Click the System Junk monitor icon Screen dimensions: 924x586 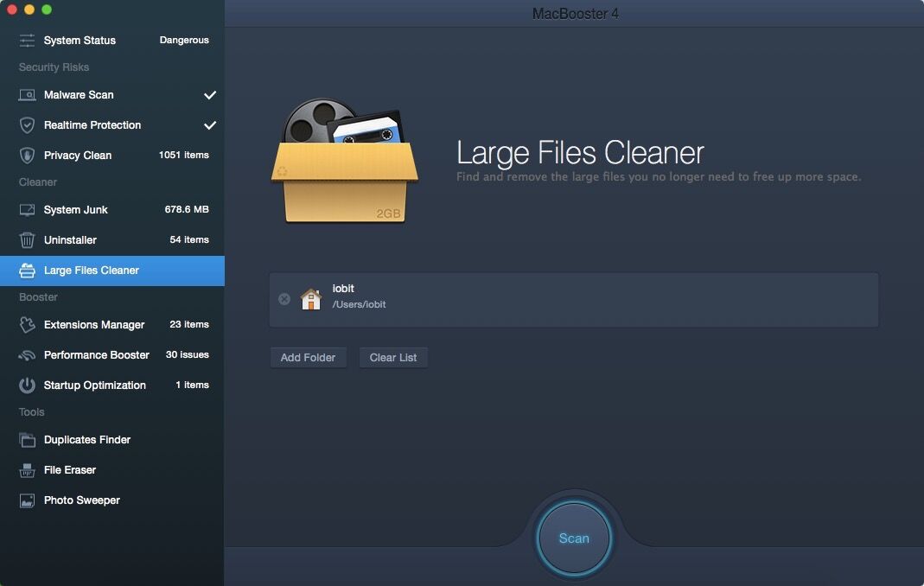(x=27, y=210)
